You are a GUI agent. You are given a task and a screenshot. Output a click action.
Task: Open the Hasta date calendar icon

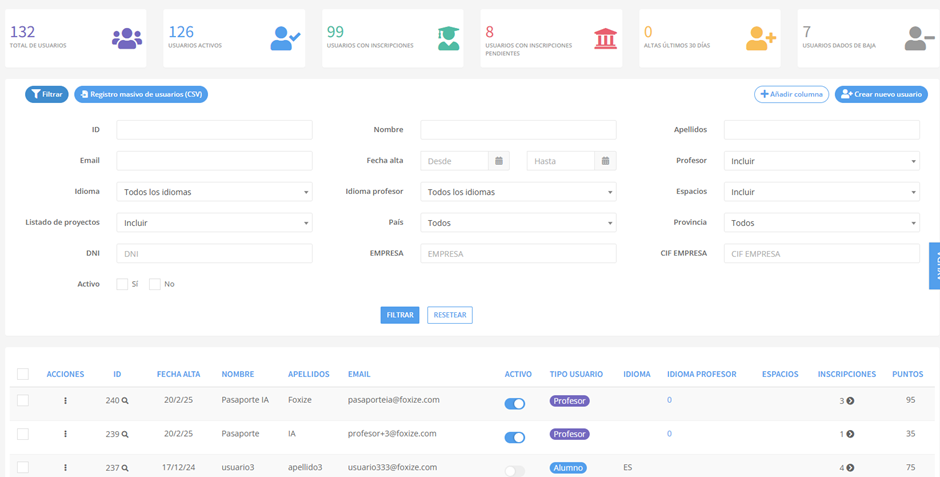pyautogui.click(x=605, y=161)
